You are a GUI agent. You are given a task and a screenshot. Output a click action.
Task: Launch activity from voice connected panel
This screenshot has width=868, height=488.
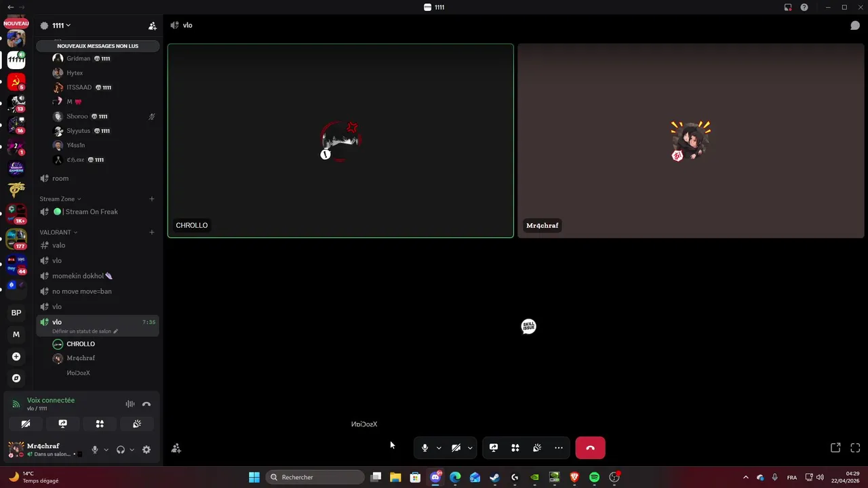pyautogui.click(x=100, y=424)
